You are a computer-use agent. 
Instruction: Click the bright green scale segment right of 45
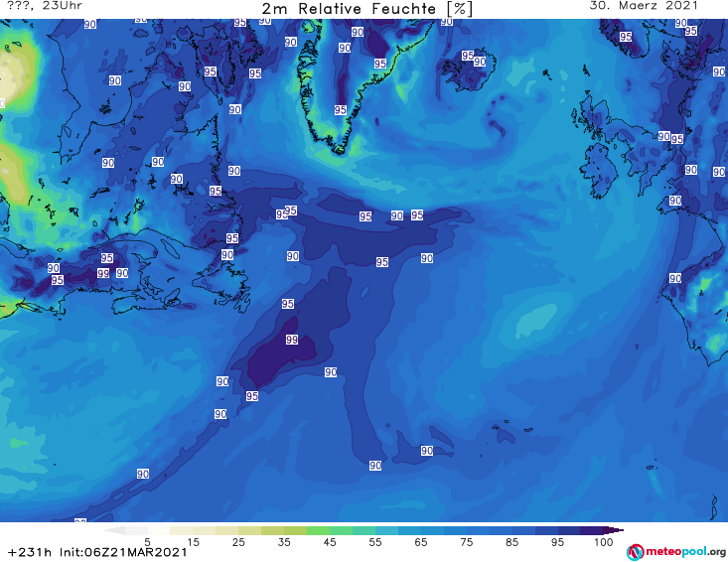pyautogui.click(x=342, y=530)
